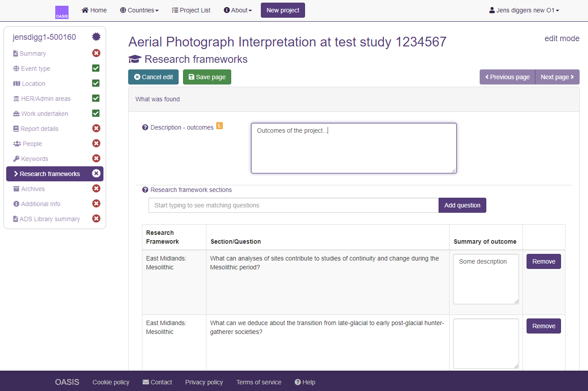Click the Add question button

click(x=462, y=205)
